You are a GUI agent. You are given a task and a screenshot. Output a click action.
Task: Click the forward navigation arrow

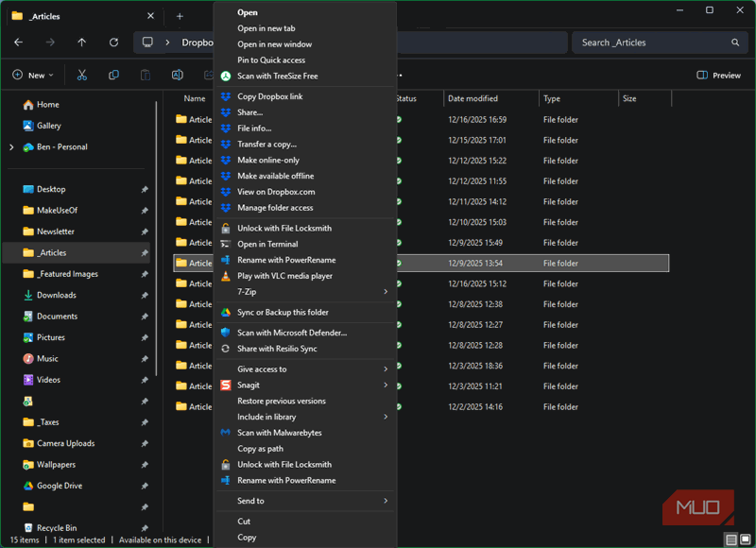click(x=50, y=43)
